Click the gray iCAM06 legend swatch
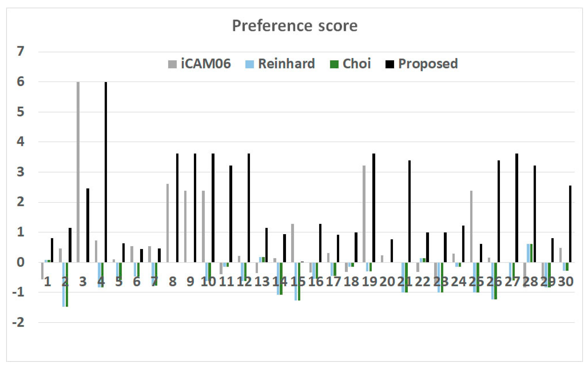This screenshot has width=588, height=369. 172,64
